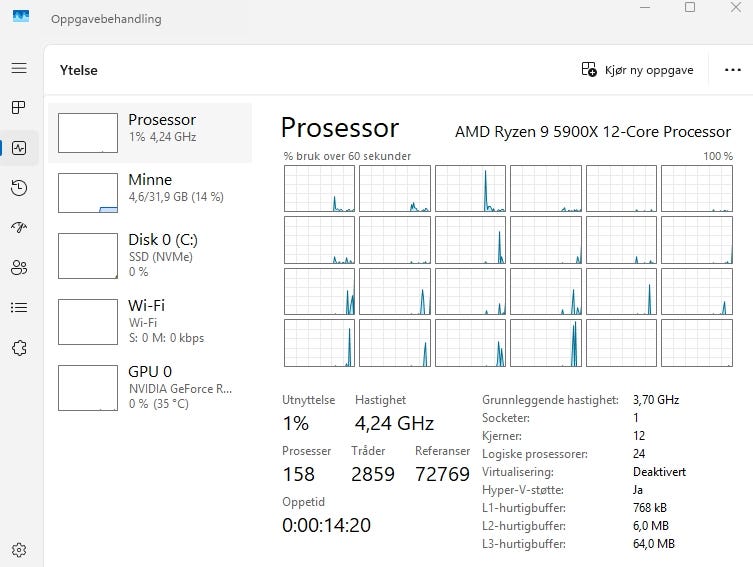Image resolution: width=753 pixels, height=567 pixels.
Task: Open the Users icon in sidebar
Action: (x=19, y=267)
